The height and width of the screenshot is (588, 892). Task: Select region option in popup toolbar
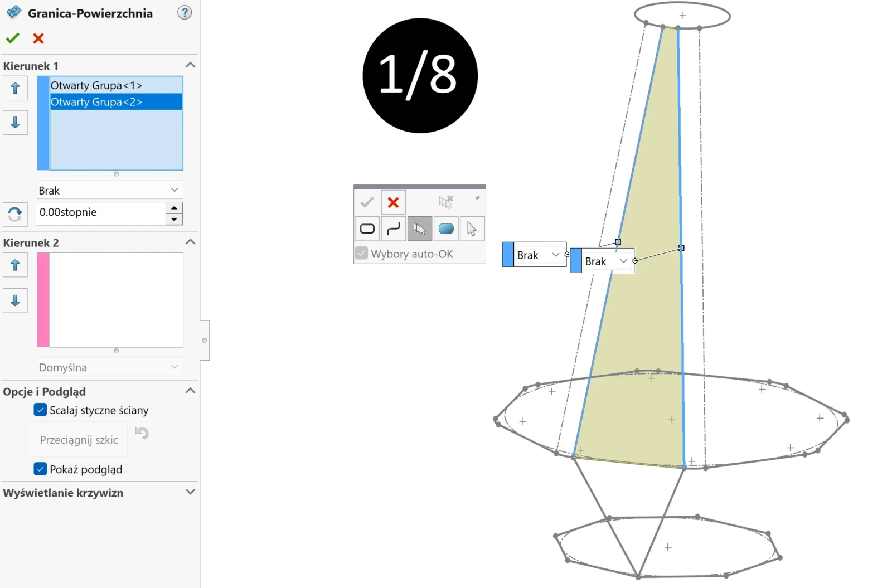[446, 229]
